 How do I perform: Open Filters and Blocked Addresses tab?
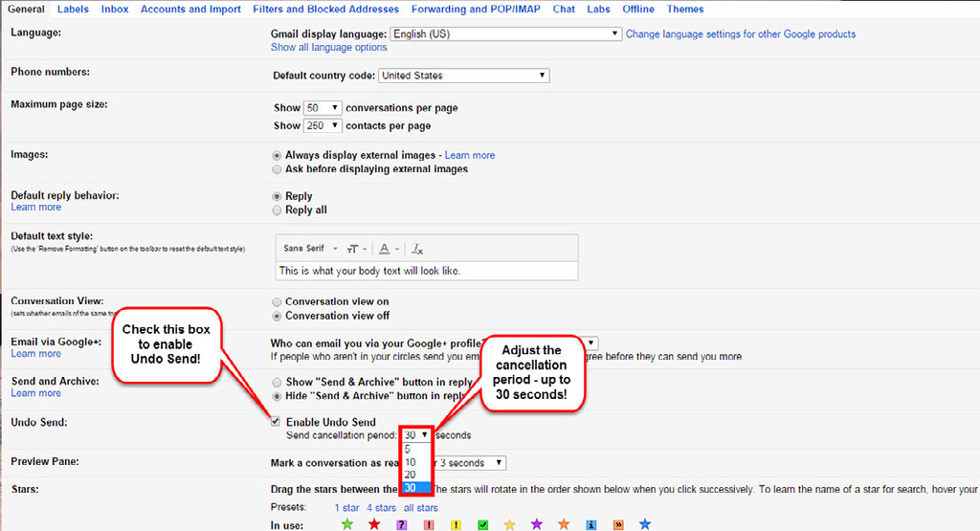tap(325, 10)
